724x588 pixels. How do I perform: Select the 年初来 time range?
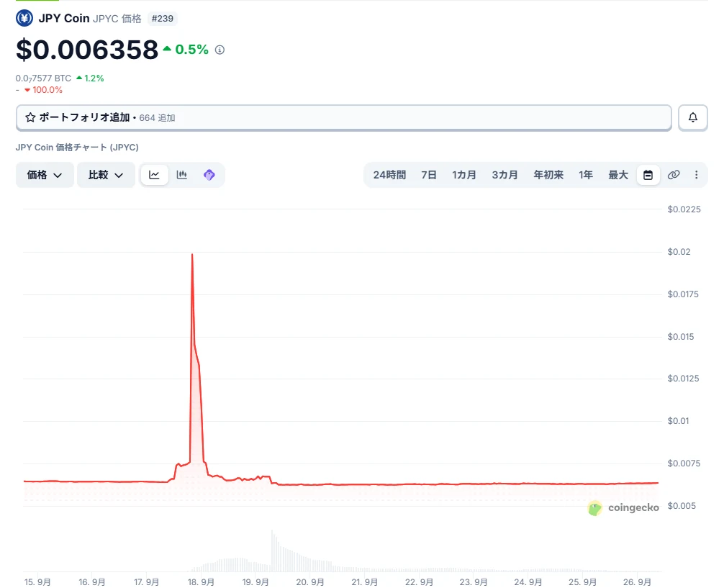click(548, 175)
